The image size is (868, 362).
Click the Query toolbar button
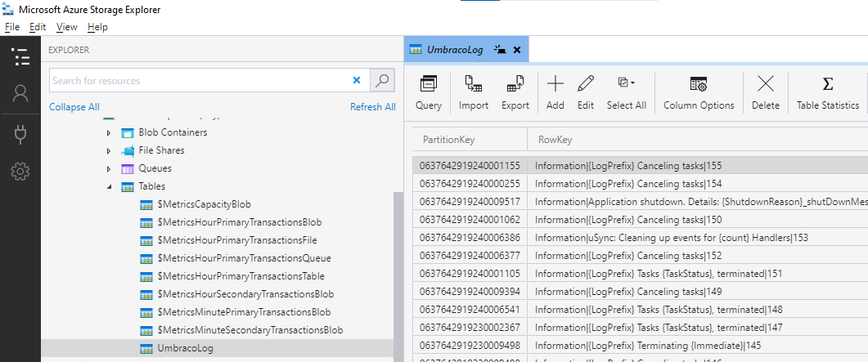point(429,93)
